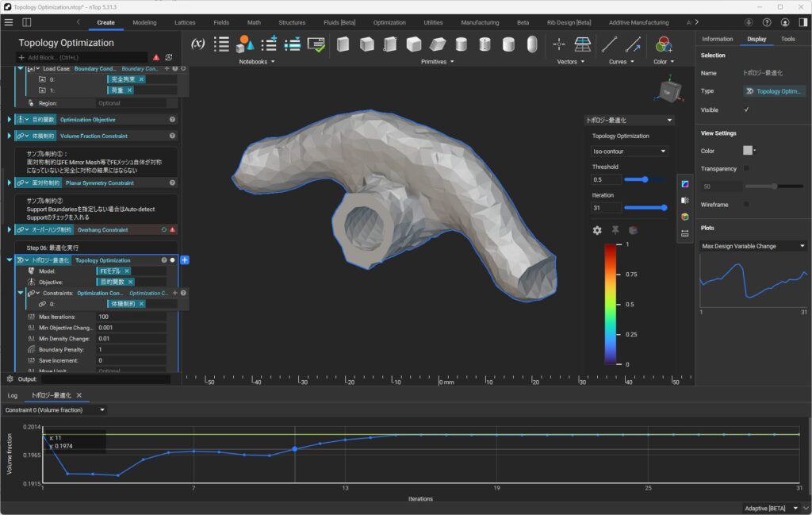Click the Threshold slider handle
Viewport: 812px width, 515px height.
pos(645,179)
